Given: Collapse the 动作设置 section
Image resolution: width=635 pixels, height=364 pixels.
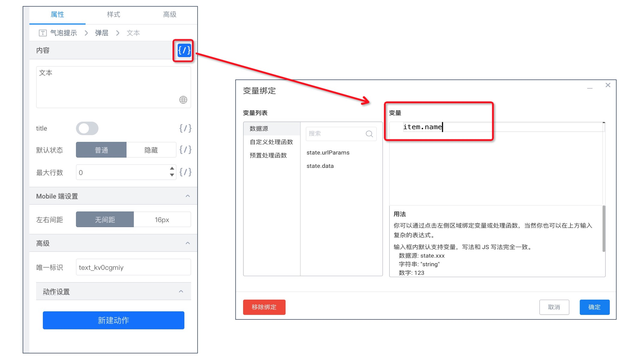Looking at the screenshot, I should coord(181,292).
